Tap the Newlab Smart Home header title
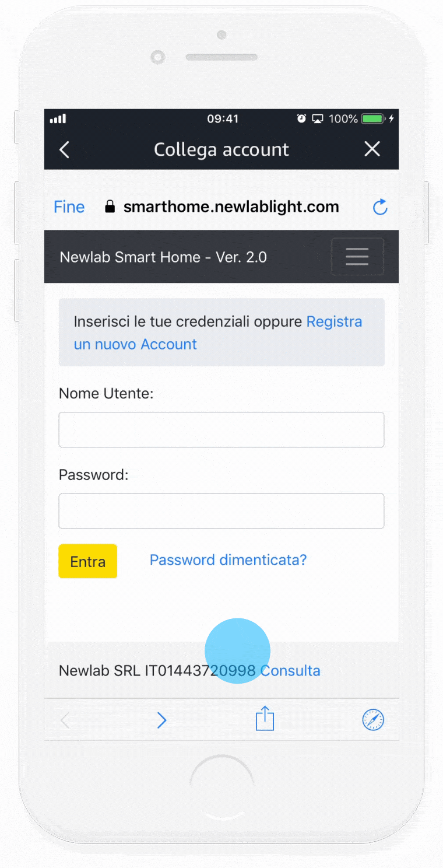 163,257
